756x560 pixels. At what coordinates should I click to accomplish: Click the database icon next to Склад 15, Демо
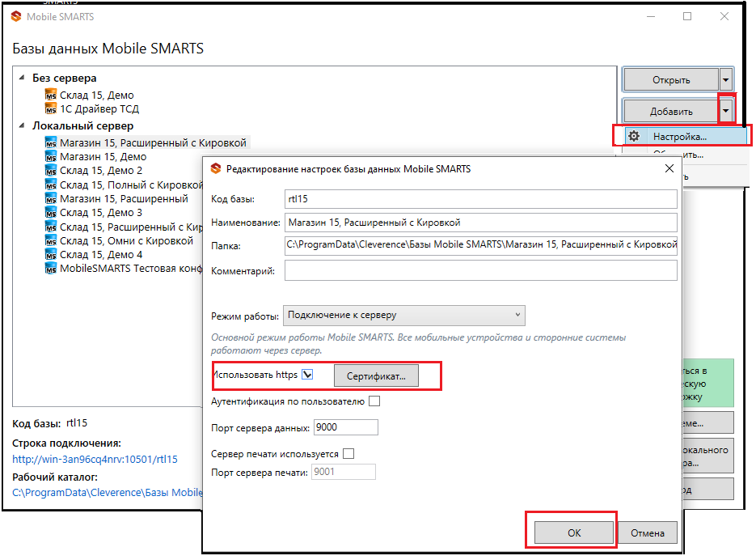coord(51,95)
